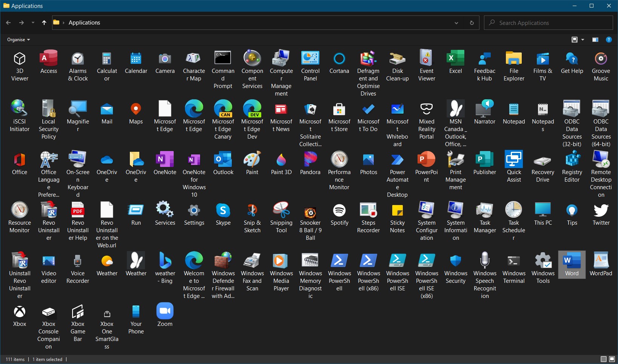Viewport: 618px width, 364px height.
Task: Click the Zoom app icon
Action: pyautogui.click(x=165, y=311)
